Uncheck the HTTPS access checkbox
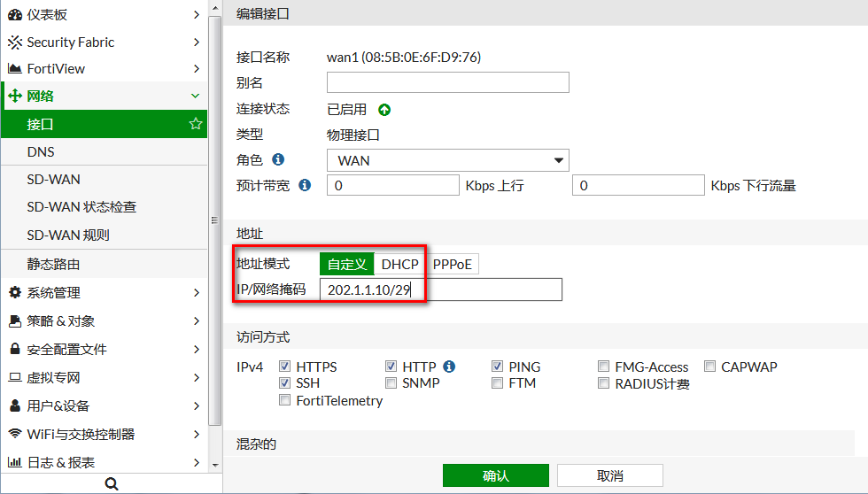The height and width of the screenshot is (494, 868). [285, 367]
